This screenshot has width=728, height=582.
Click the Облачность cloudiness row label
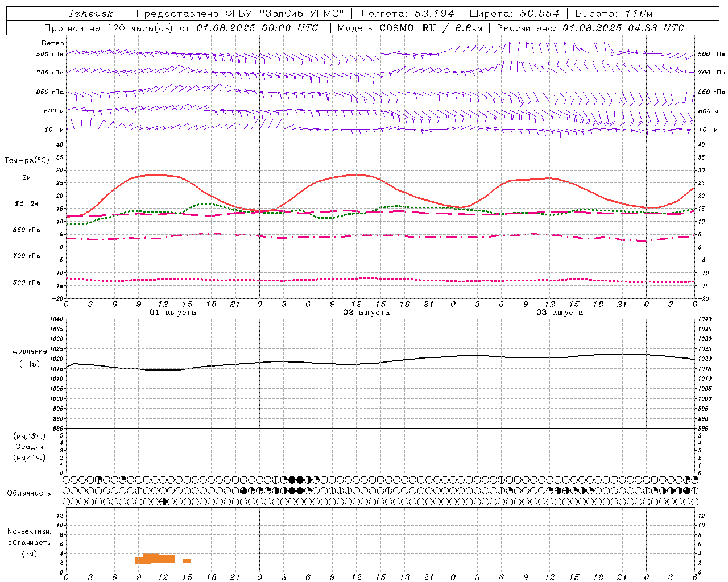coord(29,493)
